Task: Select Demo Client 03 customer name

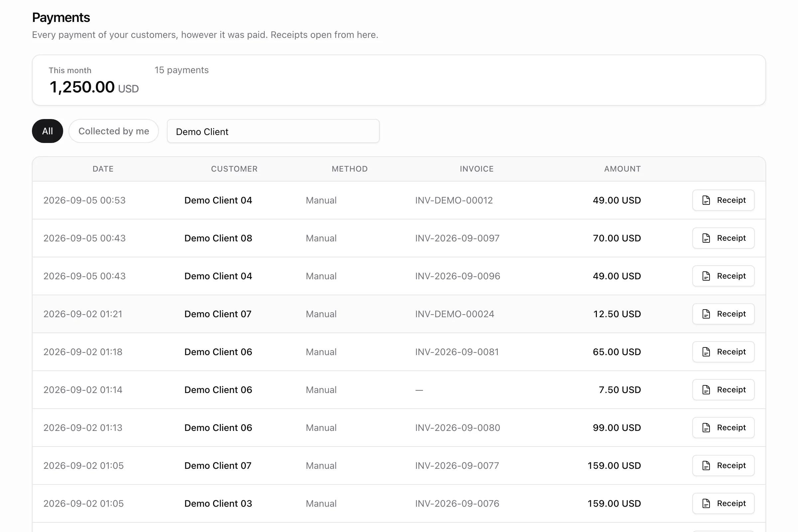Action: pos(218,503)
